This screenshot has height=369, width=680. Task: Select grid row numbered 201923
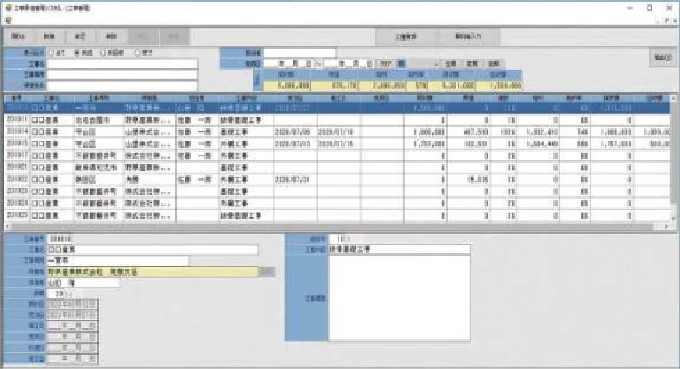(x=337, y=191)
